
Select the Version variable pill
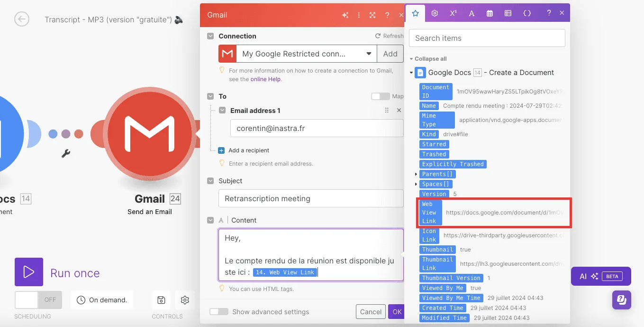pos(434,194)
